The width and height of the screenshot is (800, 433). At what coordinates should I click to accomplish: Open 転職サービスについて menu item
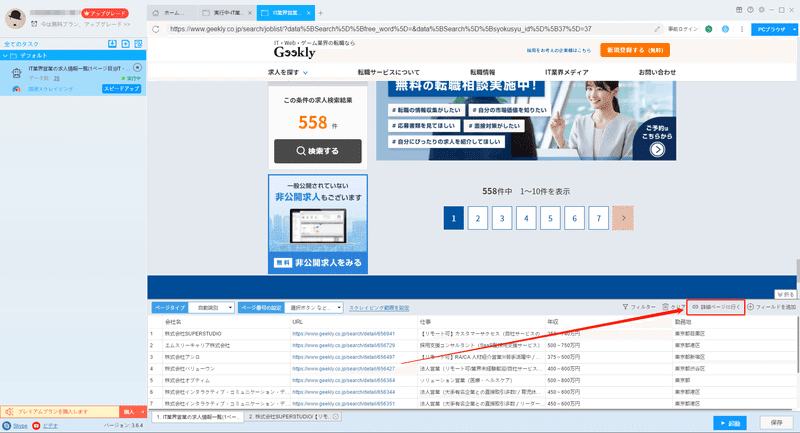(388, 72)
